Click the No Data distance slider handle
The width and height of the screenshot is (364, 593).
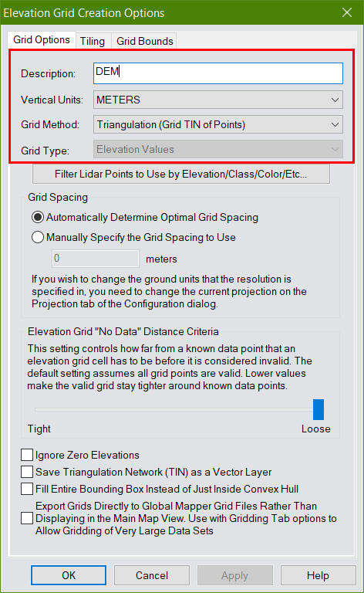(x=318, y=409)
